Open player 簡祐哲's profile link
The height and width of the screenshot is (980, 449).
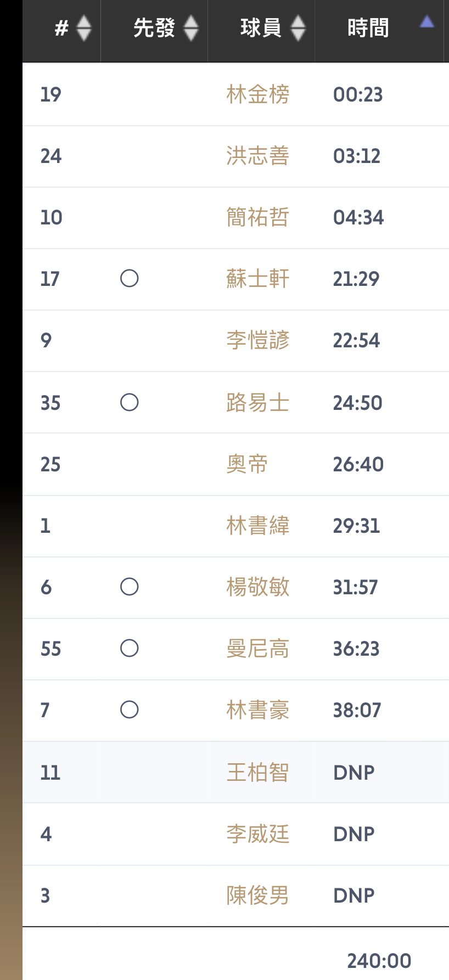point(257,218)
